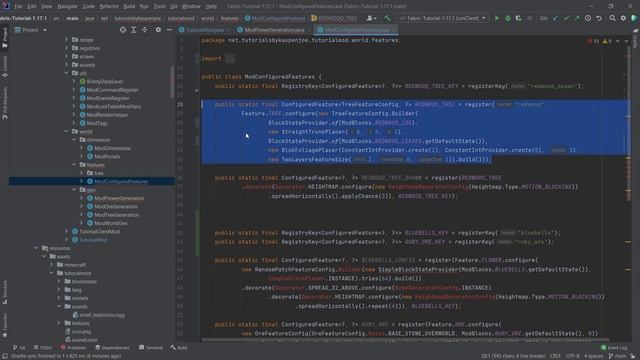Select ModTreeGeneration in project tree
The height and width of the screenshot is (360, 640).
(116, 215)
